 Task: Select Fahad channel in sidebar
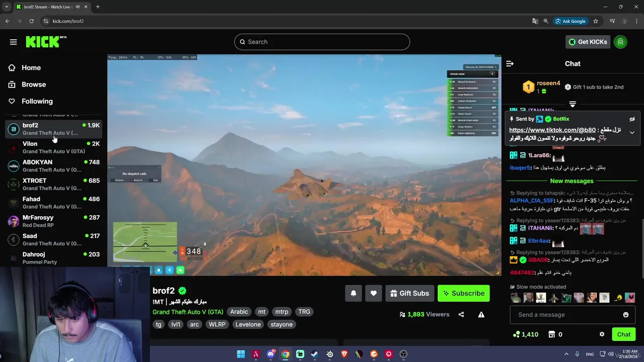tap(54, 203)
